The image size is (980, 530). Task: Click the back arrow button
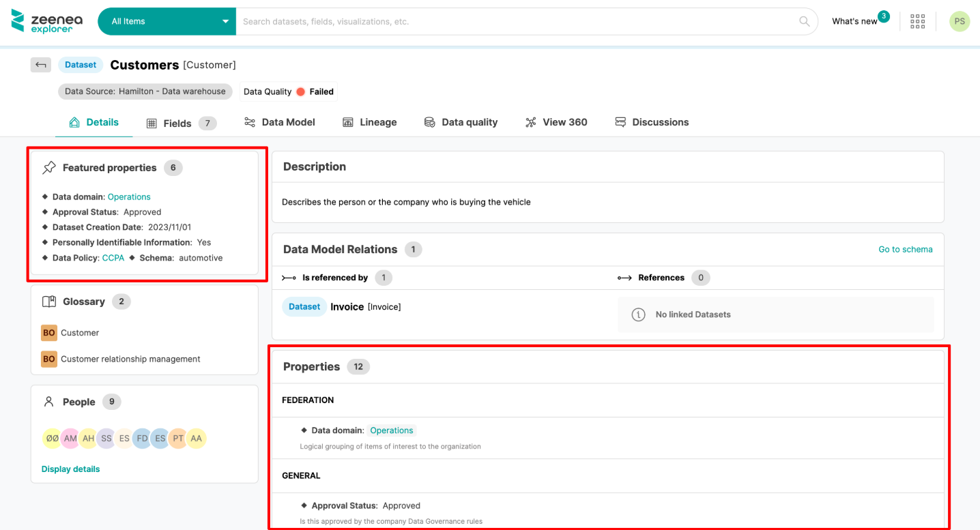click(41, 65)
